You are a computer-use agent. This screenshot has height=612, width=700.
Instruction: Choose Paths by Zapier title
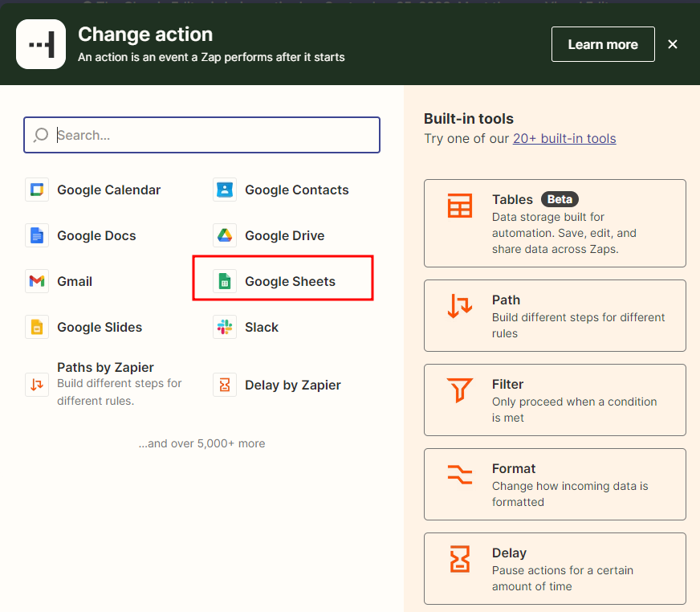[x=105, y=367]
